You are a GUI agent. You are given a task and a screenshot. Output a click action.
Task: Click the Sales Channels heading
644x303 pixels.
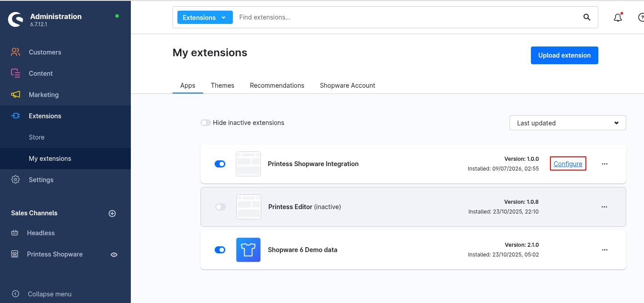pyautogui.click(x=34, y=213)
